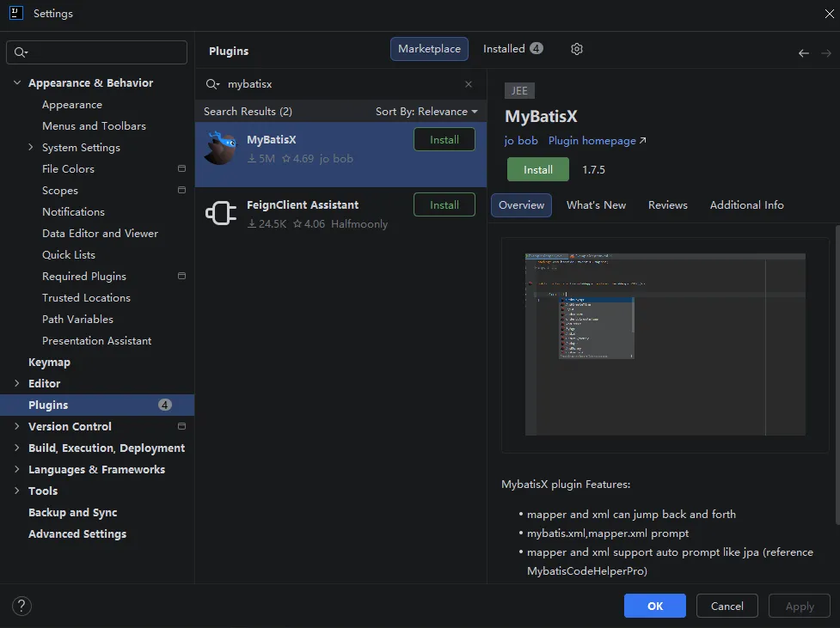The height and width of the screenshot is (628, 840).
Task: Click the MyBatisX bird logo icon
Action: (x=220, y=148)
